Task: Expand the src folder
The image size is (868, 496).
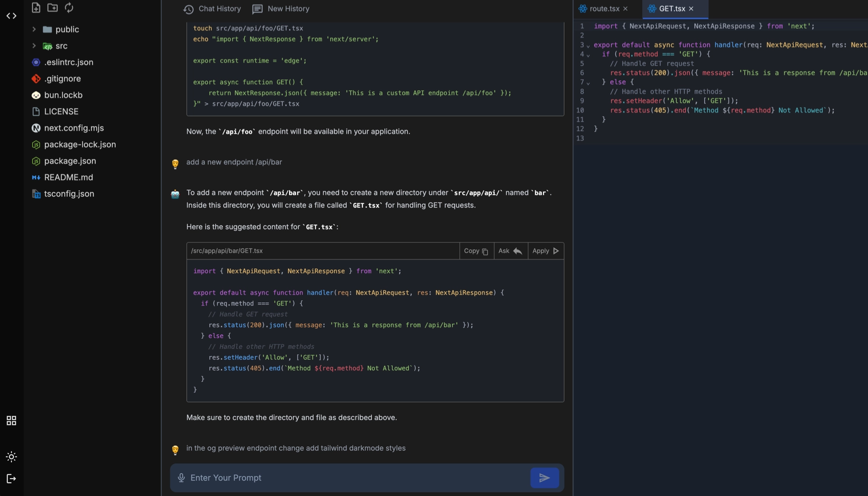Action: [x=34, y=46]
